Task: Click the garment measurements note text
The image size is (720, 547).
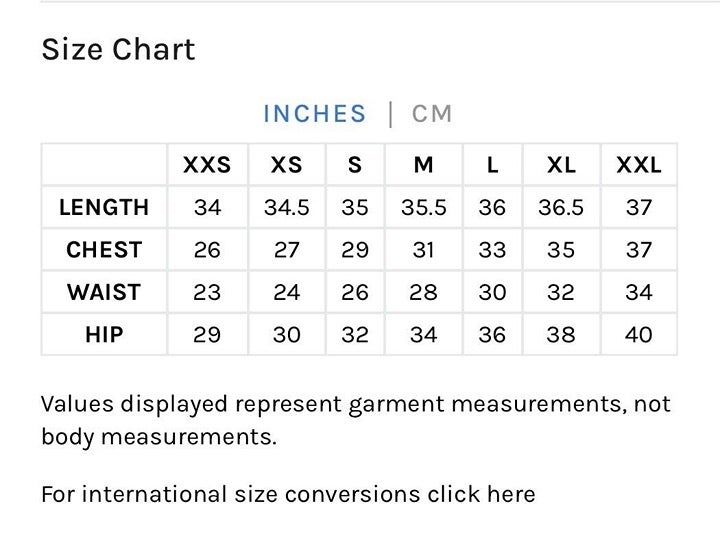Action: click(356, 420)
